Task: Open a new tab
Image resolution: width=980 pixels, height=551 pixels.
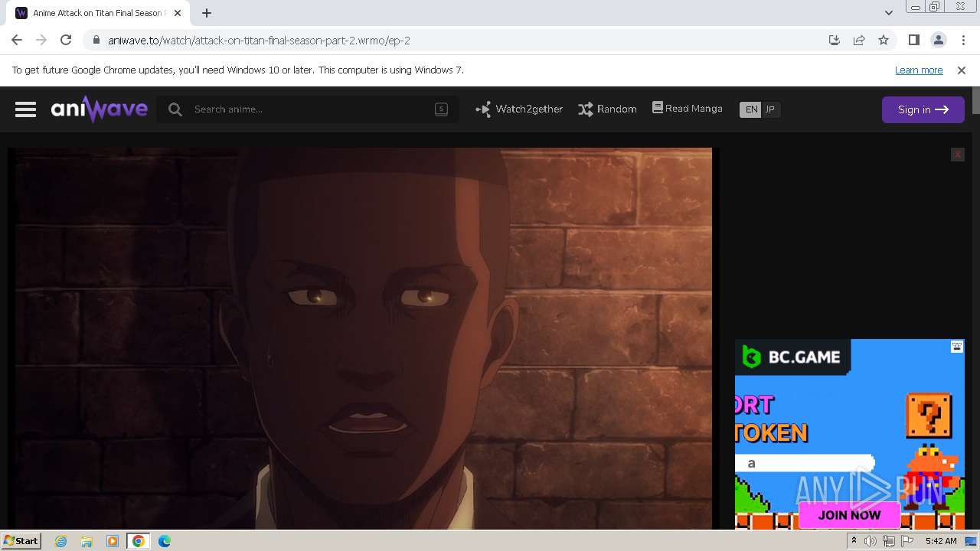Action: (207, 13)
